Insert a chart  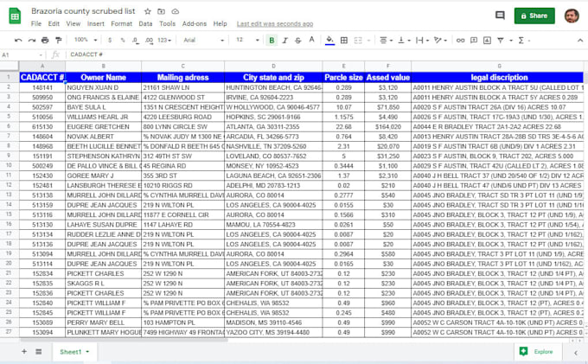(487, 40)
